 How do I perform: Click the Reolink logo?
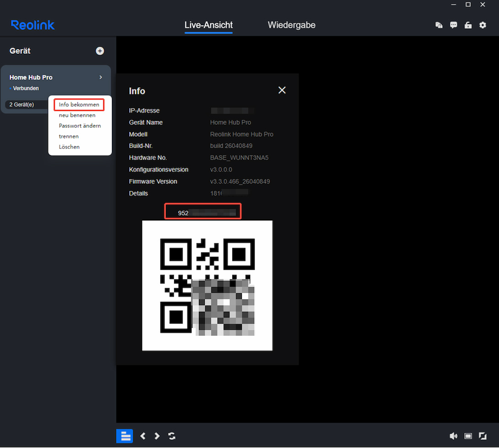click(x=33, y=25)
